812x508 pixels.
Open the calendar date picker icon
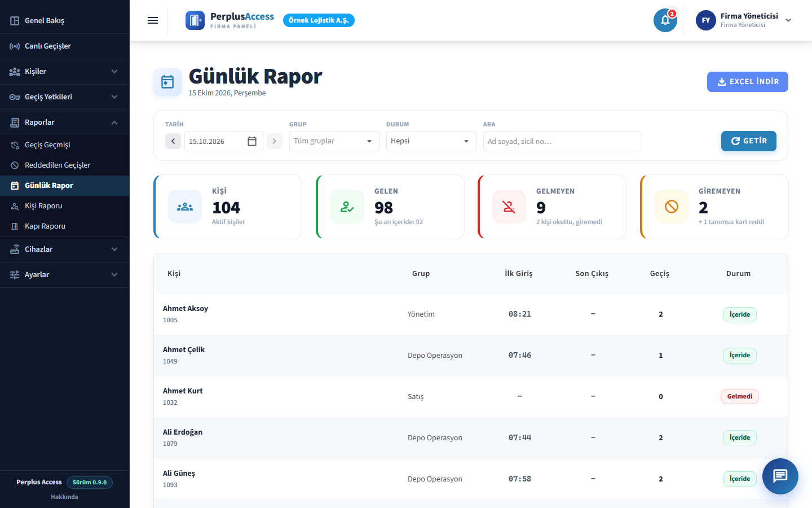tap(252, 141)
